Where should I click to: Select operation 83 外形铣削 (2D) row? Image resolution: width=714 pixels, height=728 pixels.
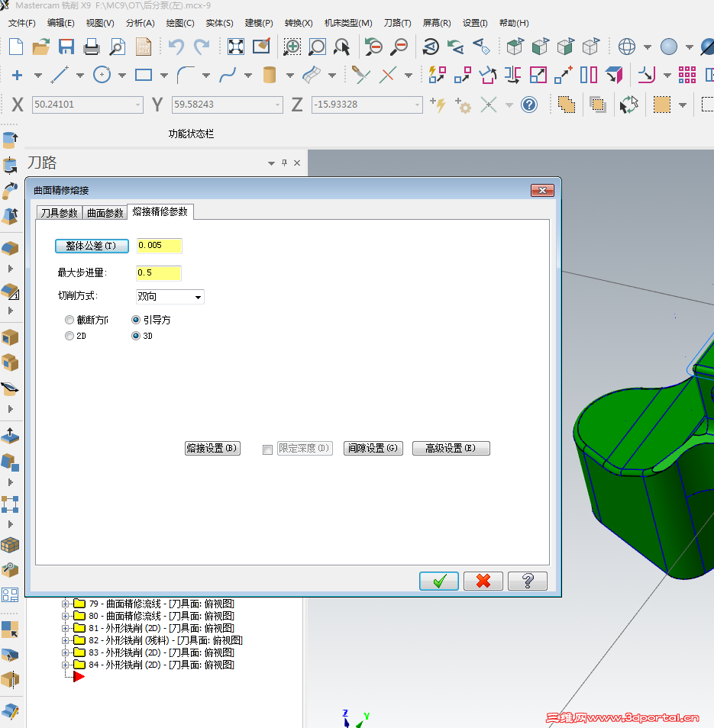pyautogui.click(x=162, y=652)
